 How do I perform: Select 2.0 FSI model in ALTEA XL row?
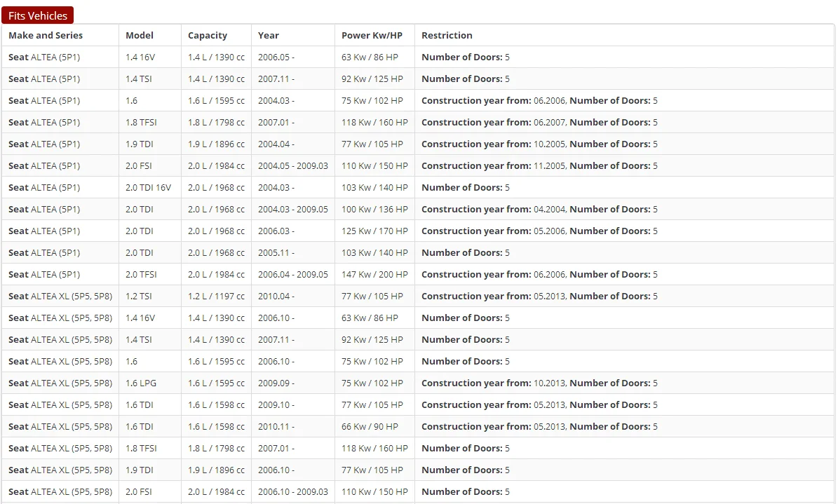139,491
